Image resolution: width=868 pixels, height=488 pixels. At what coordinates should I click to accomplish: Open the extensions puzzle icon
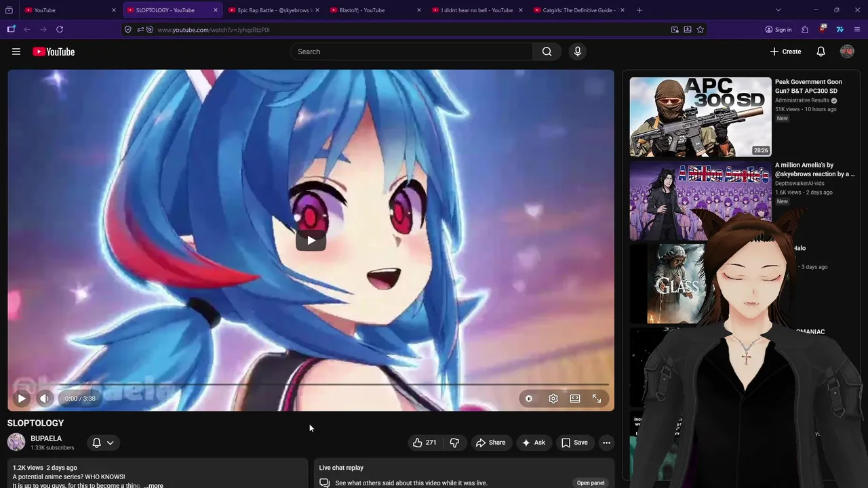coord(805,30)
